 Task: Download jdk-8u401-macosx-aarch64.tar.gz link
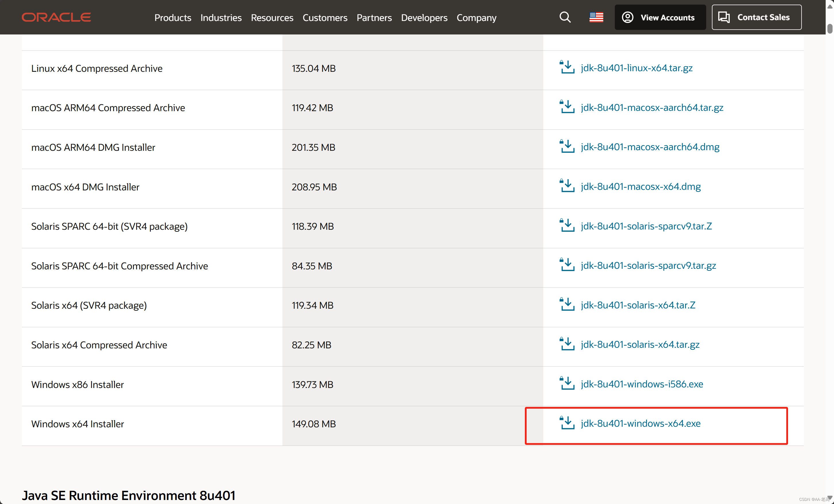[652, 108]
